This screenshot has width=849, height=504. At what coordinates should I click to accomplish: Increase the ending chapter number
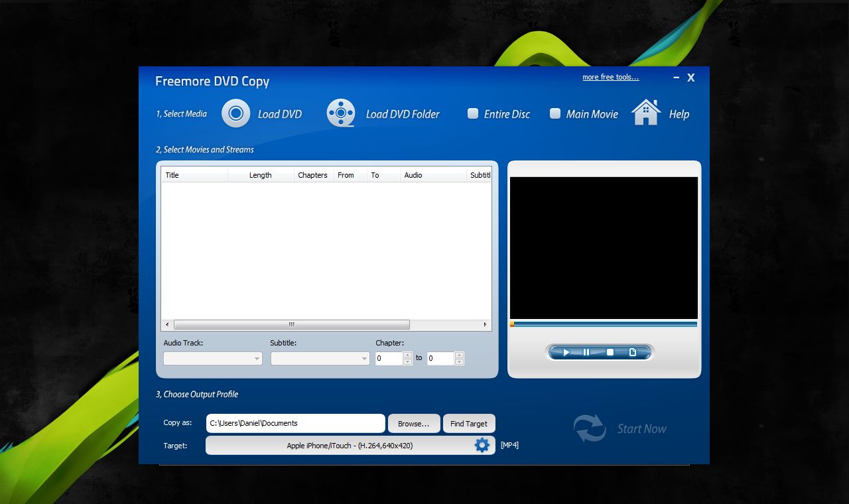pyautogui.click(x=460, y=355)
